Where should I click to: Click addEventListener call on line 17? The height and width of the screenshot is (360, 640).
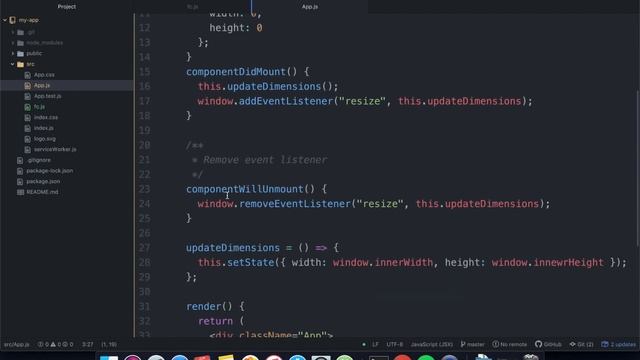click(286, 101)
